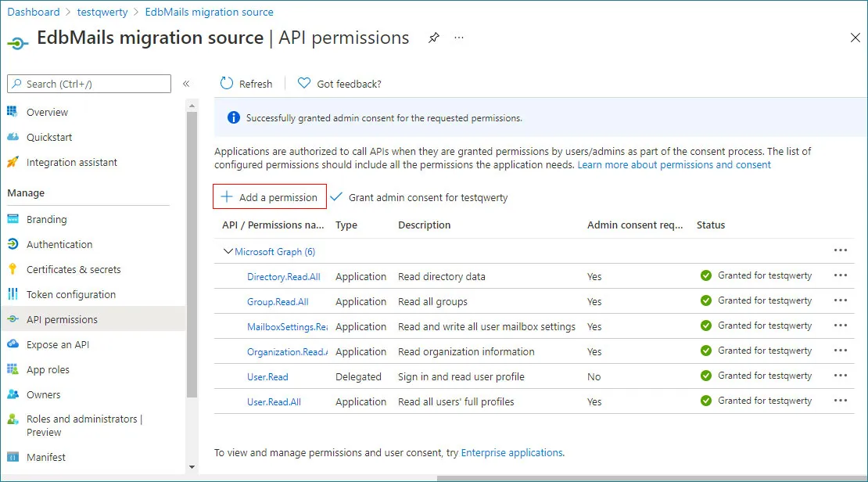The height and width of the screenshot is (482, 868).
Task: Click the Manifest icon in sidebar
Action: tap(13, 457)
